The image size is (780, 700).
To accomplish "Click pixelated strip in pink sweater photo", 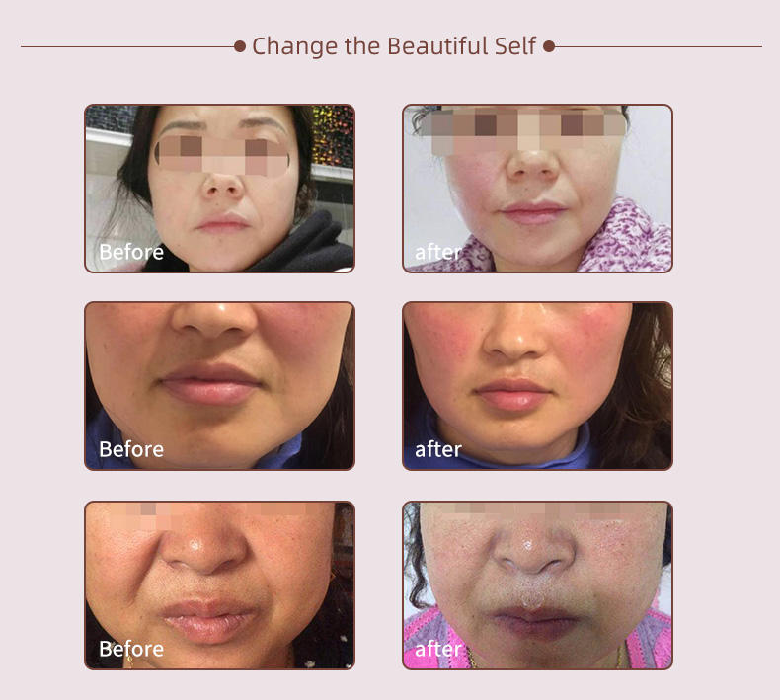I will point(535,508).
